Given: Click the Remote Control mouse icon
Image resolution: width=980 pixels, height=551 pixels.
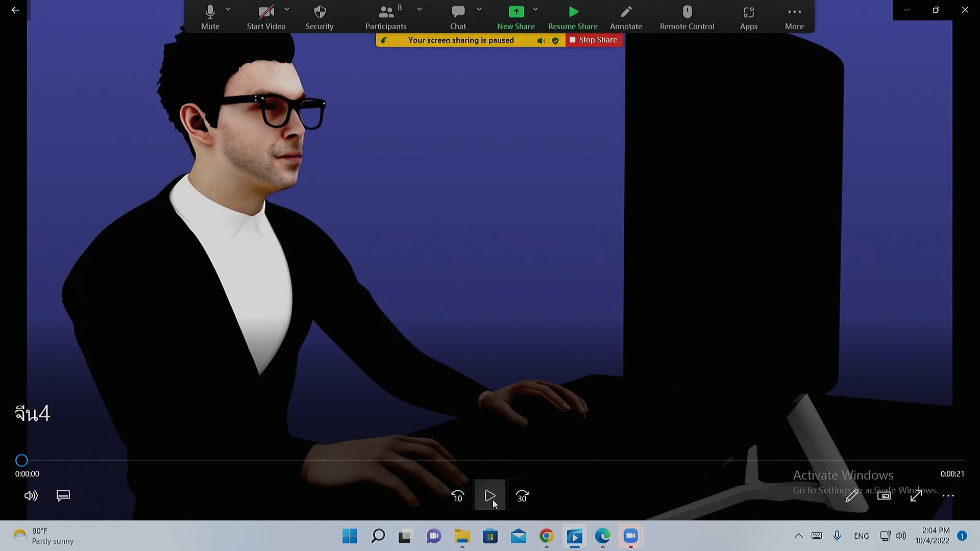Looking at the screenshot, I should [687, 12].
